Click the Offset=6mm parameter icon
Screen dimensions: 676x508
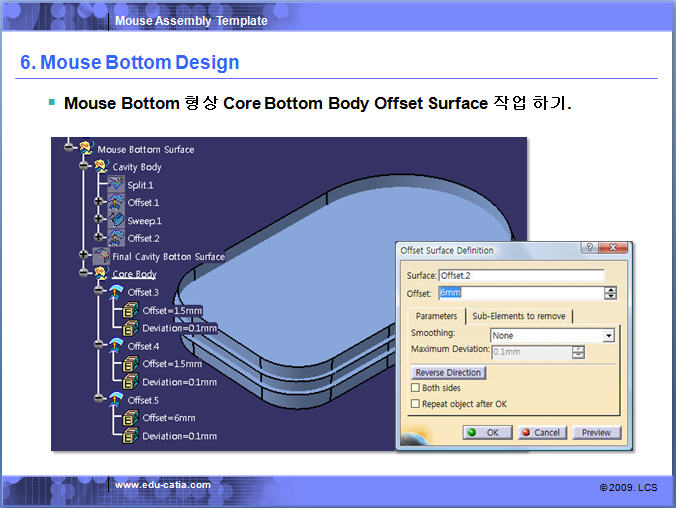point(131,418)
